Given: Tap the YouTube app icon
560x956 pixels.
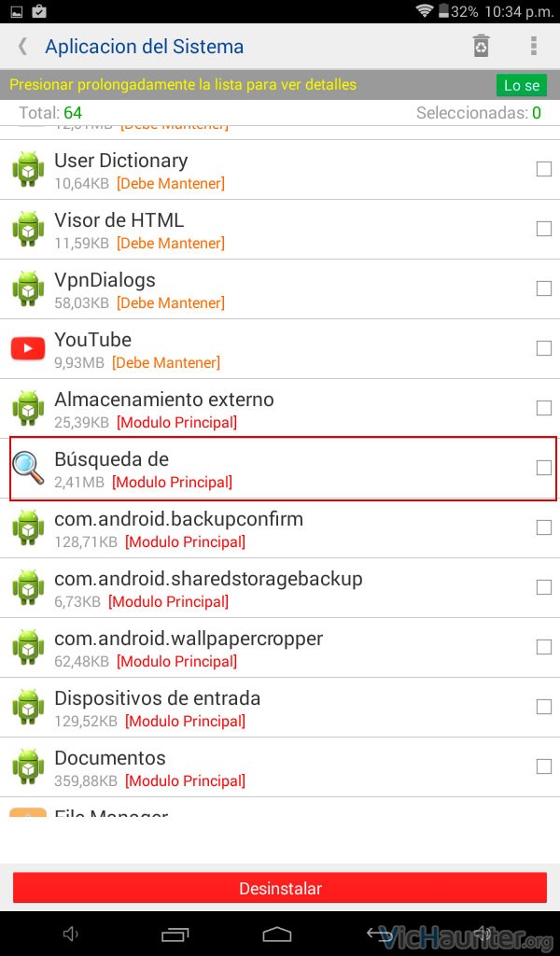Looking at the screenshot, I should [x=28, y=349].
